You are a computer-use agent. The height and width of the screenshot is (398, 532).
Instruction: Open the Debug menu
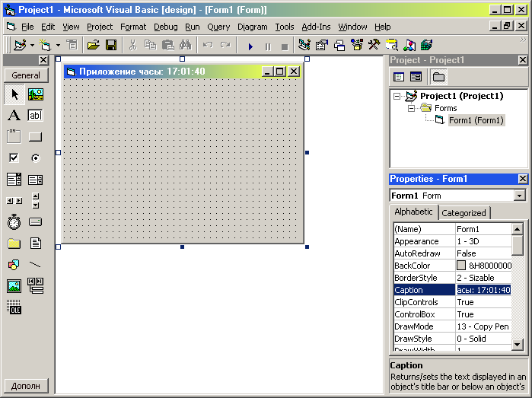pos(166,27)
